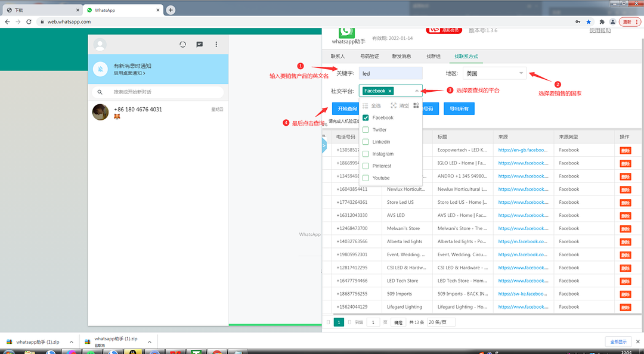
Task: Open 使用帮助 help link
Action: (x=600, y=30)
